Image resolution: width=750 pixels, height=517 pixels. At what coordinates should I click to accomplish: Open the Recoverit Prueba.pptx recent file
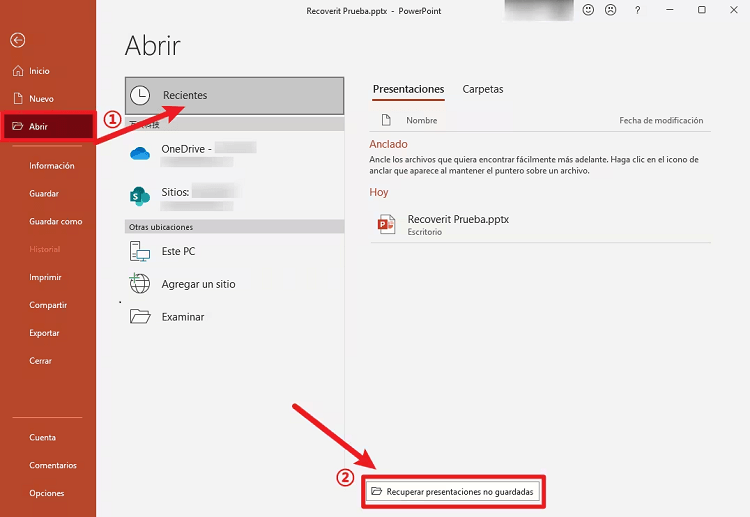click(540, 225)
